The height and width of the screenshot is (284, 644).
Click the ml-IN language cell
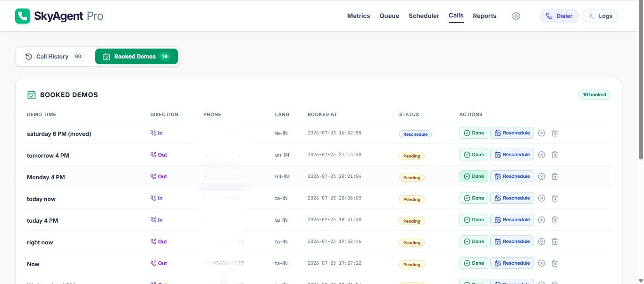pyautogui.click(x=282, y=177)
